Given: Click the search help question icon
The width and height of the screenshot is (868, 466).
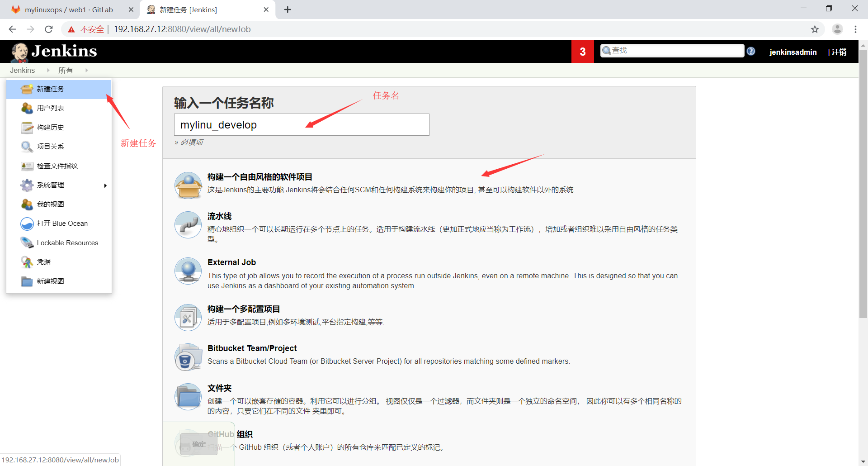Looking at the screenshot, I should [751, 51].
